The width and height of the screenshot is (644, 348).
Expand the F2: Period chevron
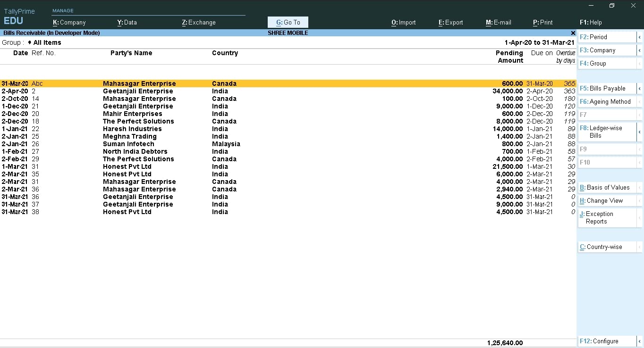click(x=640, y=37)
